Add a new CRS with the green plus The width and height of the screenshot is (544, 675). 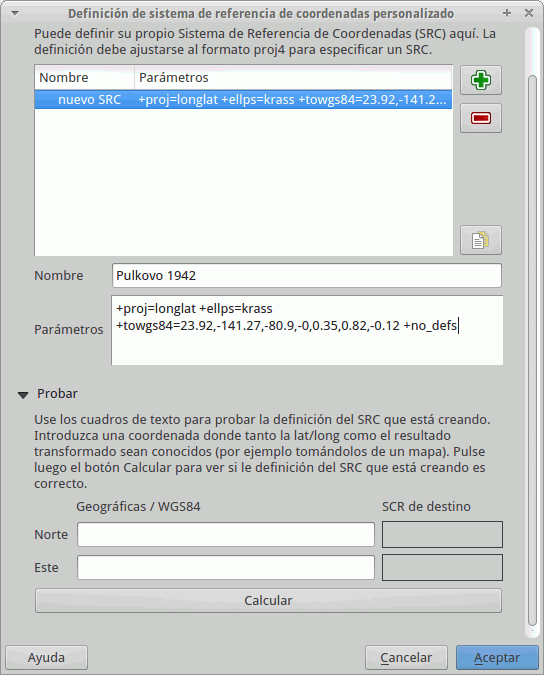(x=481, y=80)
